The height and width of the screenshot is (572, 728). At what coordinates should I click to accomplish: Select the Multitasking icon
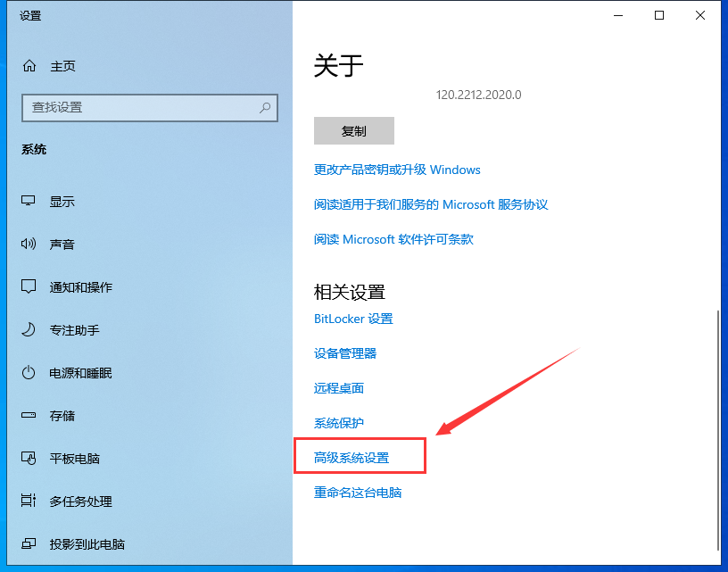click(x=29, y=502)
